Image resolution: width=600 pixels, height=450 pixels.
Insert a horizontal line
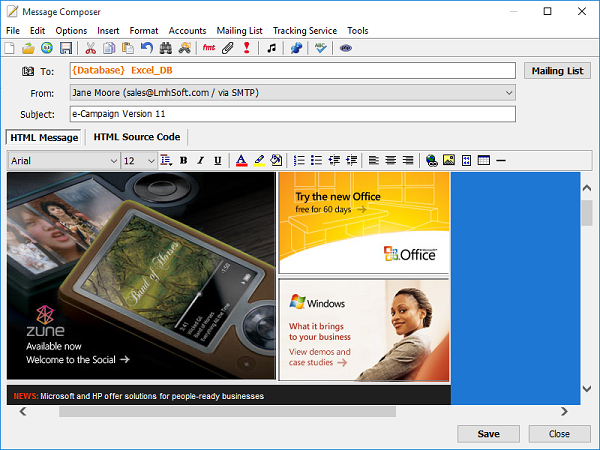coord(501,161)
